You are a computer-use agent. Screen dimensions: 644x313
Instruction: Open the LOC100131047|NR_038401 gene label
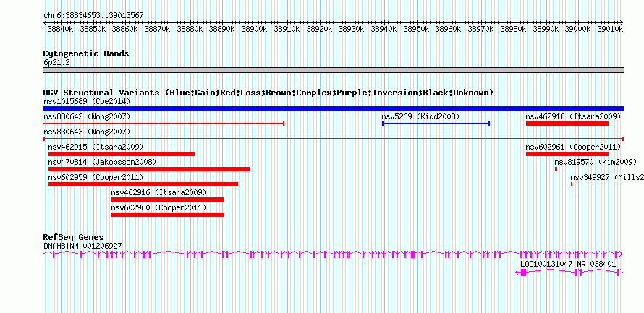tap(568, 264)
